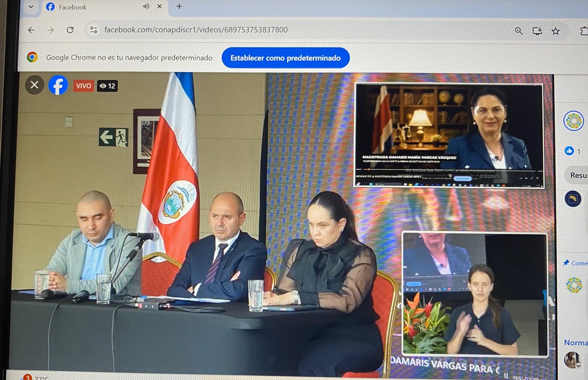This screenshot has width=588, height=380.
Task: Mute the Facebook tab via its speaker icon
Action: (x=146, y=6)
